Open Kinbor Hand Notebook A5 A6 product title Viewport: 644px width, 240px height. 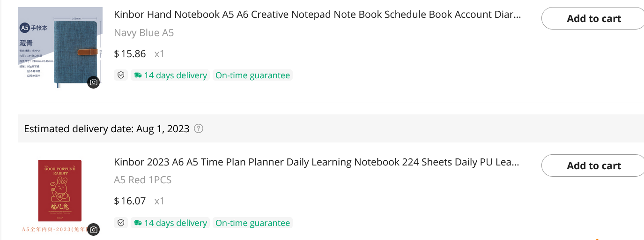tap(317, 15)
